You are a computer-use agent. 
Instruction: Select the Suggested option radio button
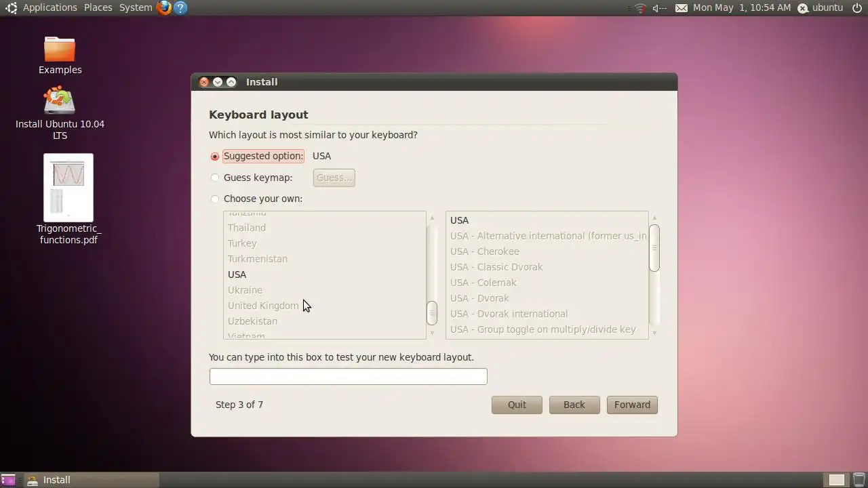[215, 157]
